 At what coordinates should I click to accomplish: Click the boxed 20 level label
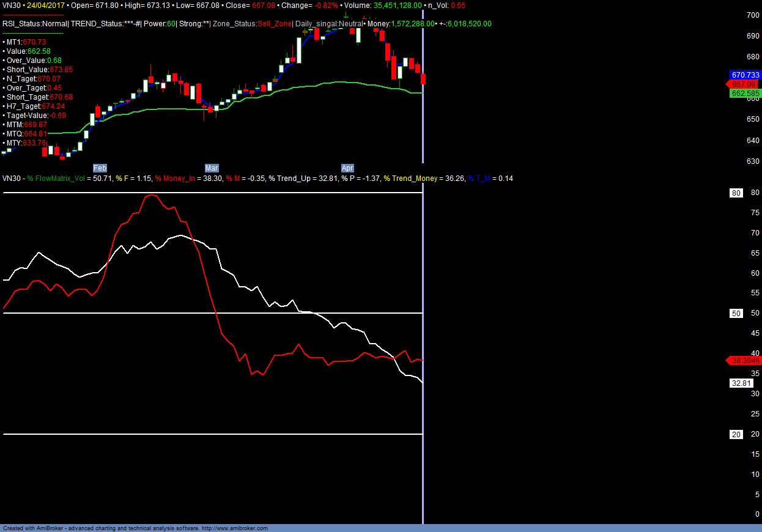pos(736,434)
